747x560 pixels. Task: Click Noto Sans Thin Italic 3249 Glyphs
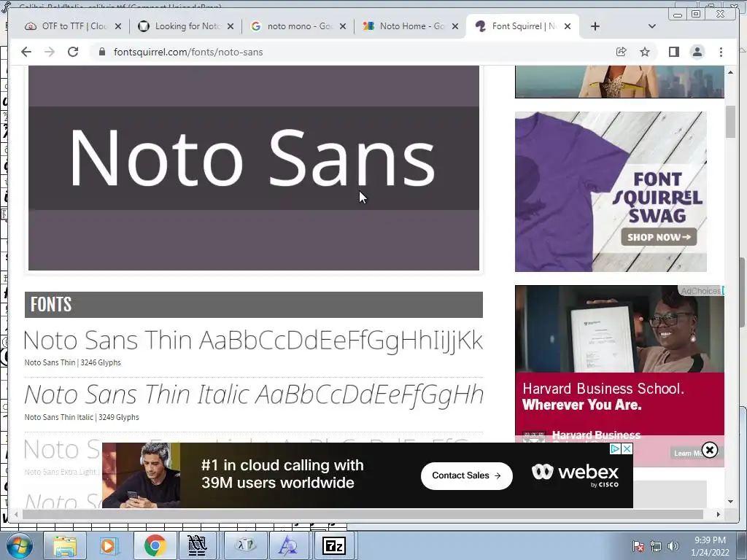click(82, 417)
